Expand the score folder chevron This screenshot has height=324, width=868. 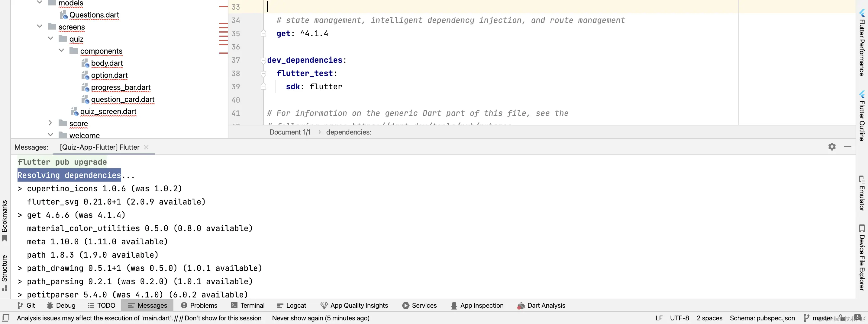click(50, 123)
